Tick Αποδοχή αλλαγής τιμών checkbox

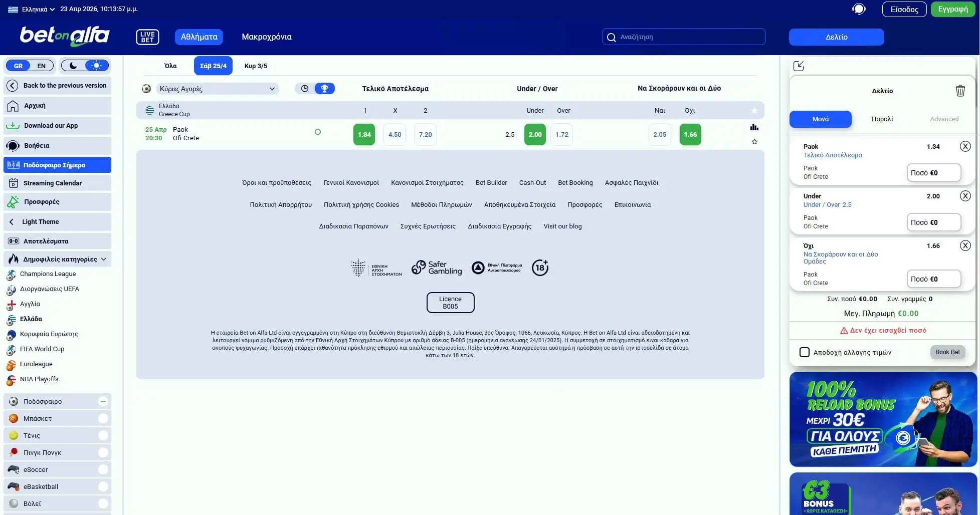[805, 352]
